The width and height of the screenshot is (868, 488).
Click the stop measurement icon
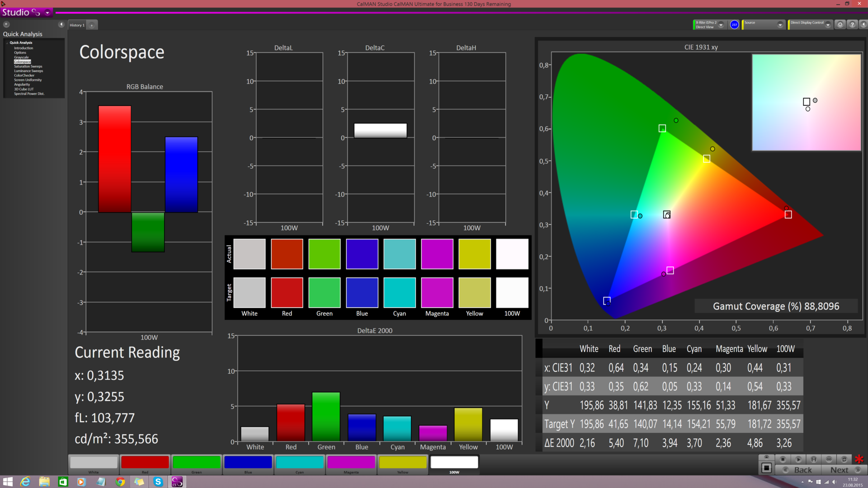[x=783, y=459]
